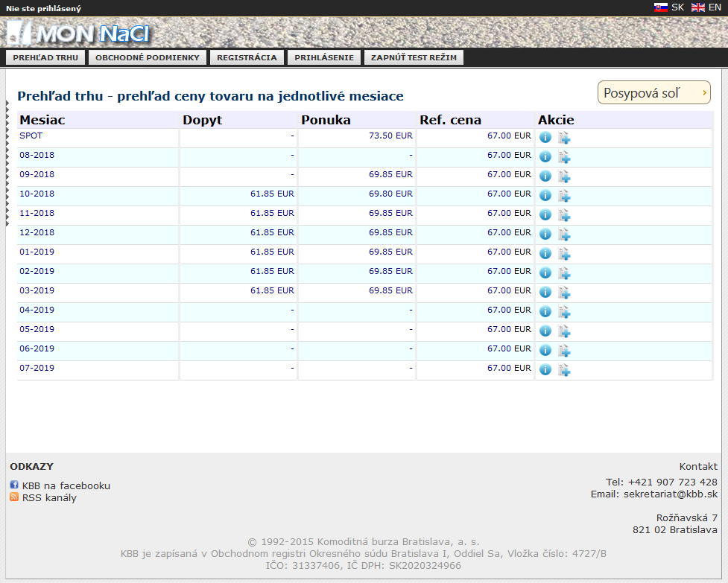Open the Obchodné podmienky menu item
728x583 pixels.
click(x=147, y=57)
